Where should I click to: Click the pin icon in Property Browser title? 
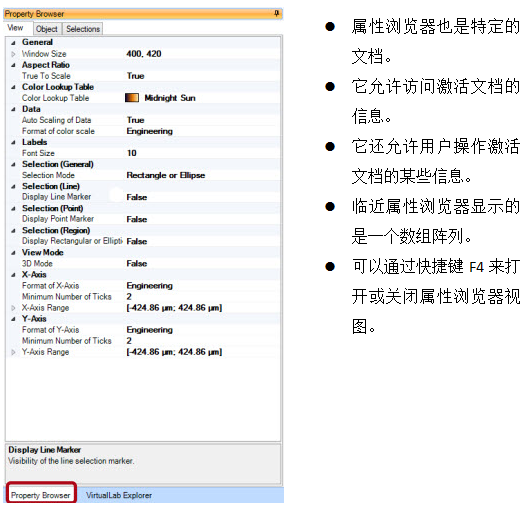[x=276, y=13]
